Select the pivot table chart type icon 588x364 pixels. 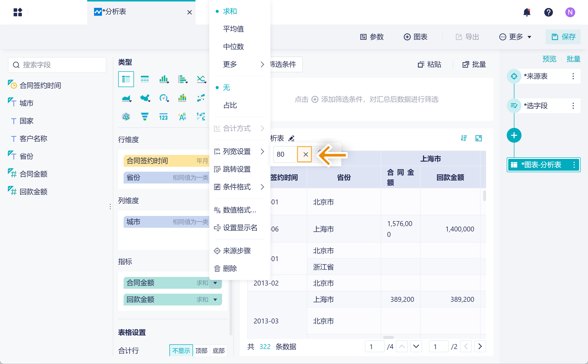126,79
